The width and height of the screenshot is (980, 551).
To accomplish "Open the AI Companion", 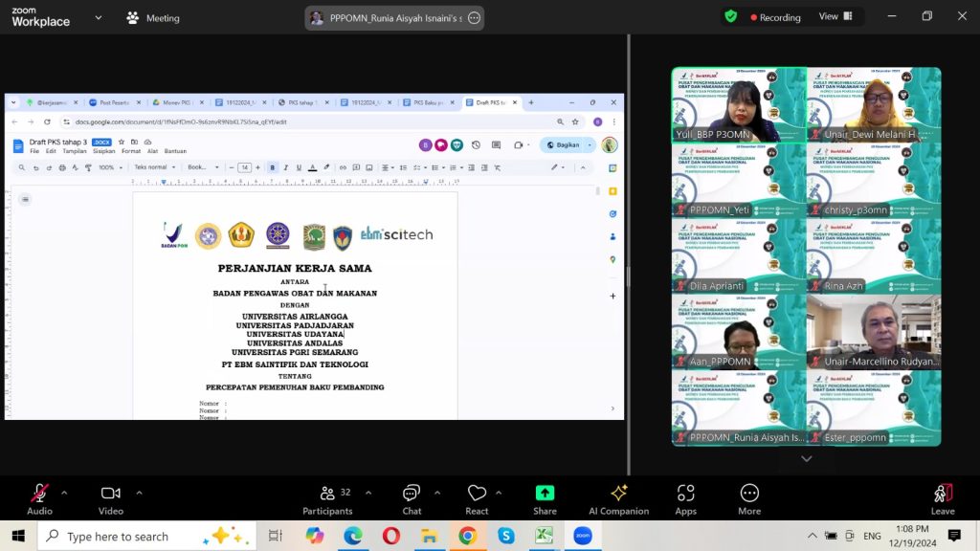I will click(x=618, y=498).
